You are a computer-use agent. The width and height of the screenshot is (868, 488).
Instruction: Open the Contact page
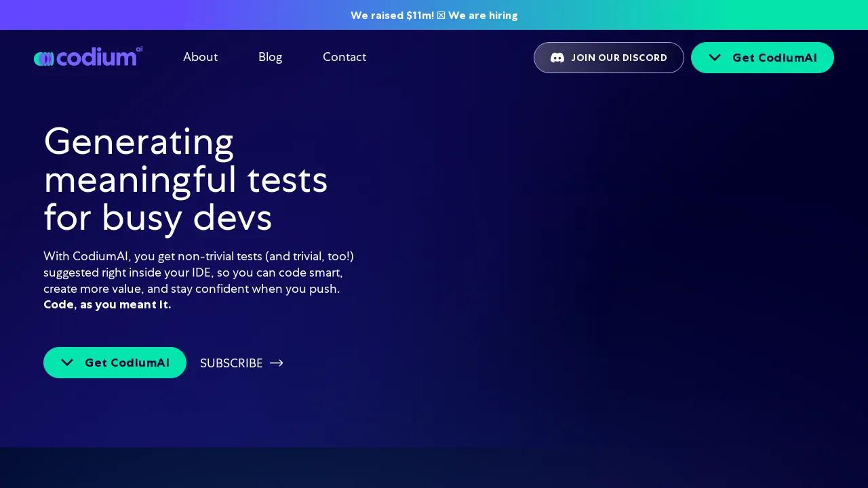coord(344,57)
